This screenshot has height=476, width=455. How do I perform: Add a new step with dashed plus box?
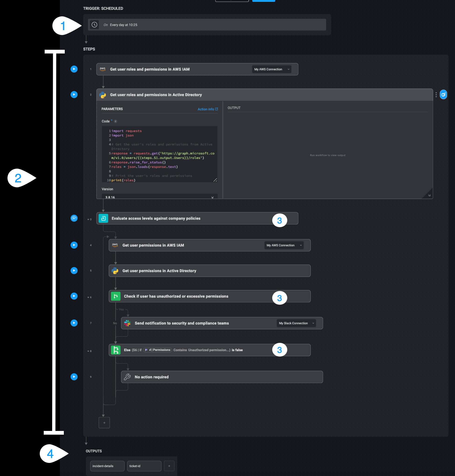[104, 423]
